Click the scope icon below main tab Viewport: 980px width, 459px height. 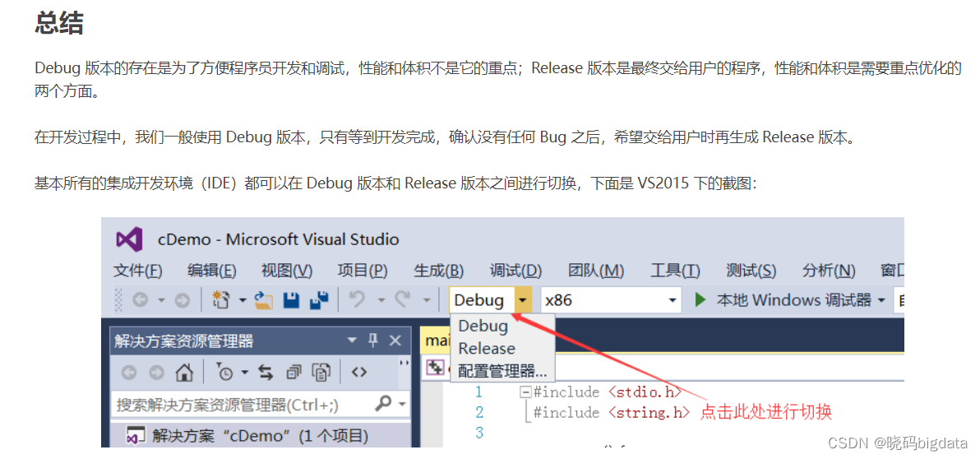click(x=434, y=369)
